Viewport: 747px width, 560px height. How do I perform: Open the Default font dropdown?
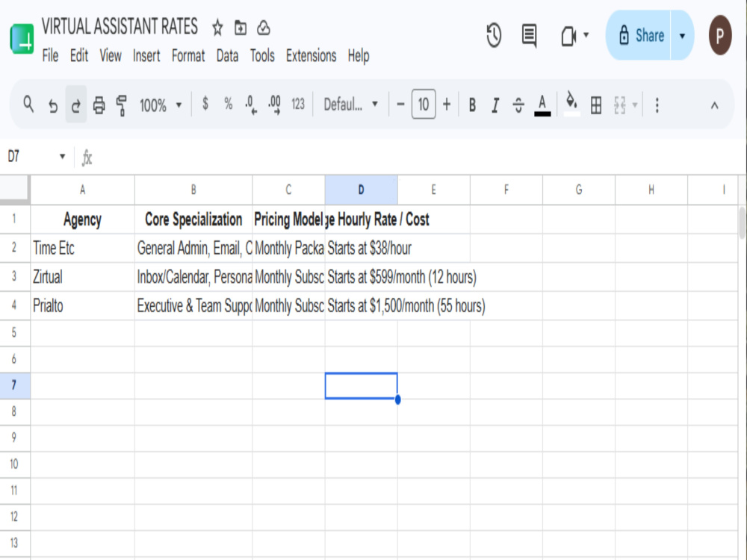tap(350, 104)
